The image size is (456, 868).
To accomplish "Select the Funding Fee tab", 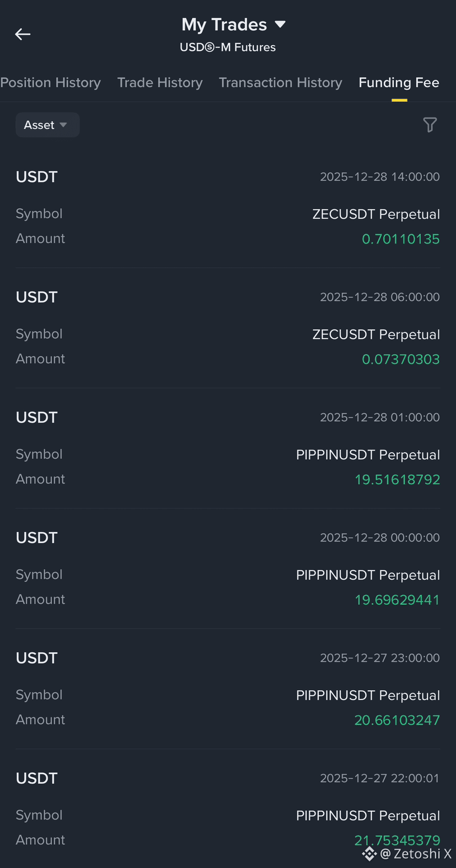I will coord(399,83).
